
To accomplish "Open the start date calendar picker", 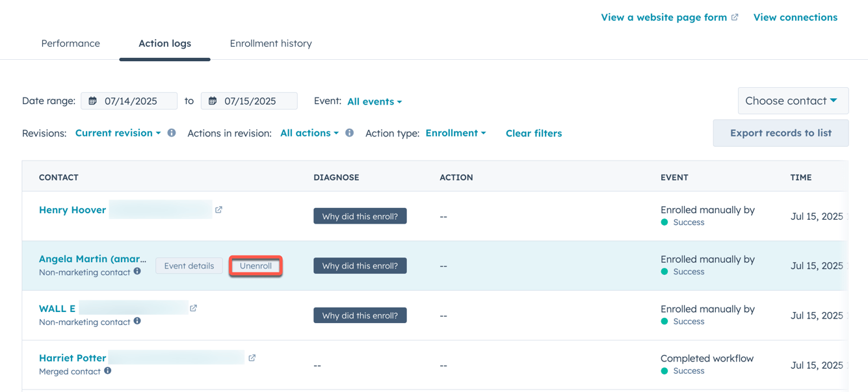I will point(92,101).
